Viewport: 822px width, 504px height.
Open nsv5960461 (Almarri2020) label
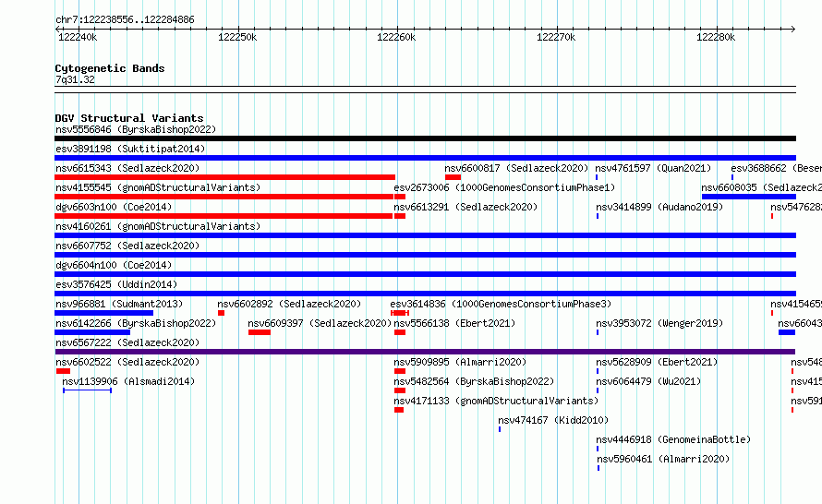663,459
